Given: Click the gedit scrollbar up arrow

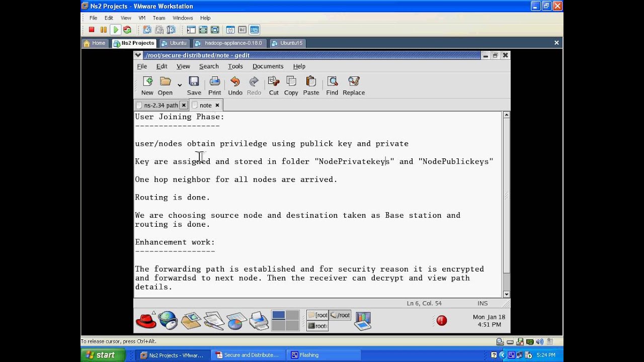Looking at the screenshot, I should 506,115.
